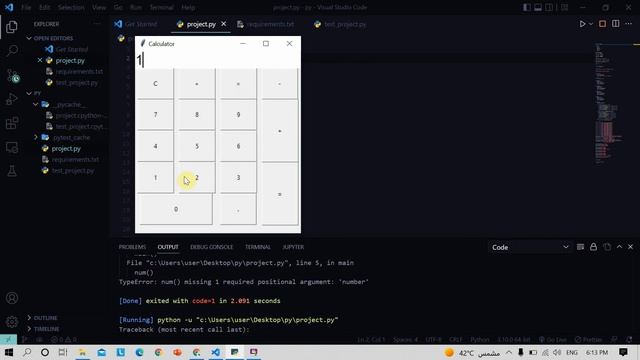Open the Run and Debug view
Image resolution: width=640 pixels, height=360 pixels.
coord(12,99)
